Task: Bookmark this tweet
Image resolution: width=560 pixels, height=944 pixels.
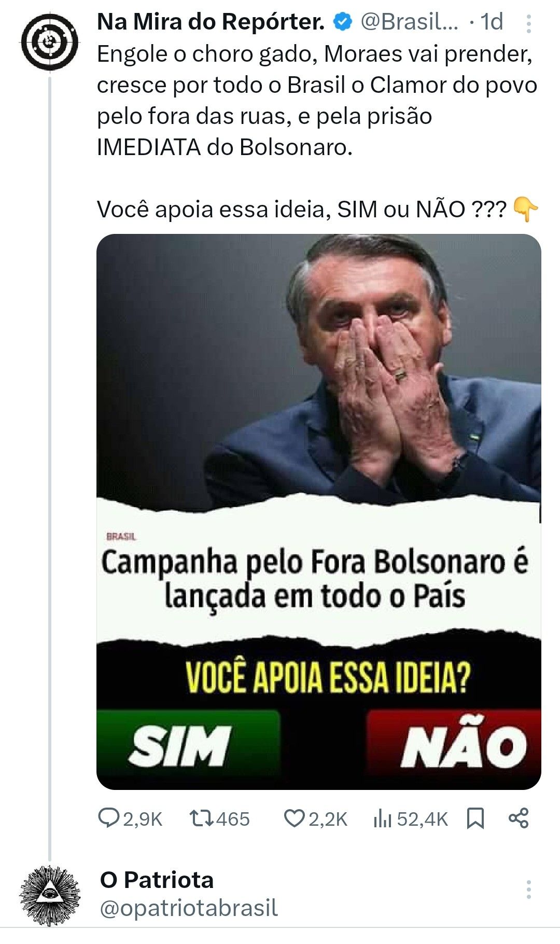Action: [475, 819]
